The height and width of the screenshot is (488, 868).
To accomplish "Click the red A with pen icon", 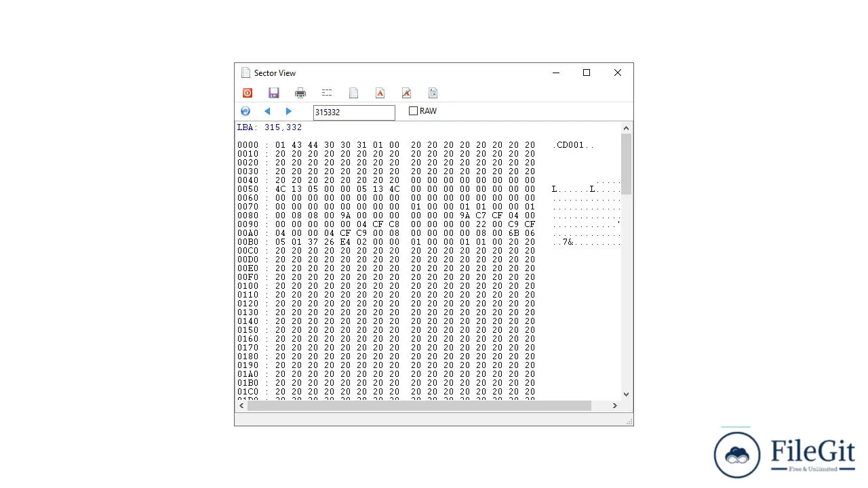I will pos(406,93).
